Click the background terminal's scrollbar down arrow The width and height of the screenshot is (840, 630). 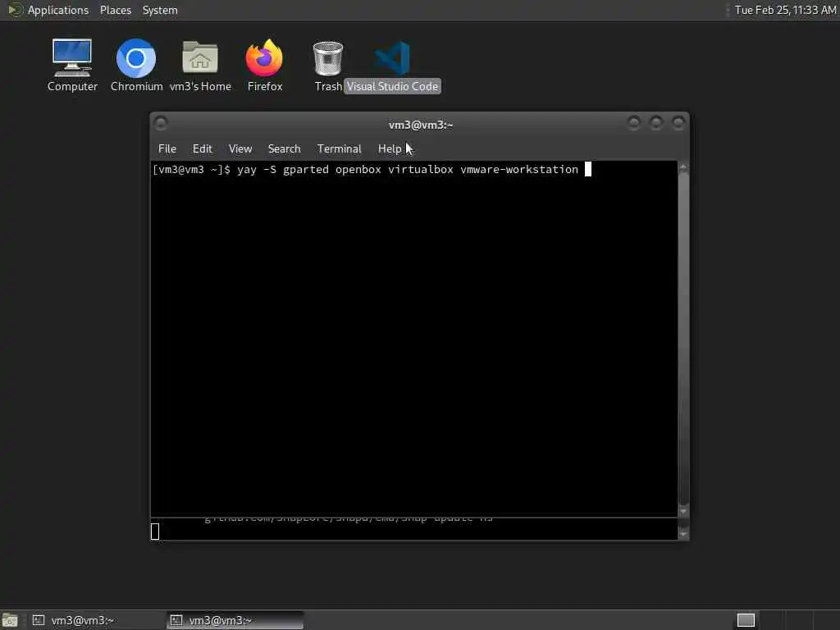click(x=683, y=534)
